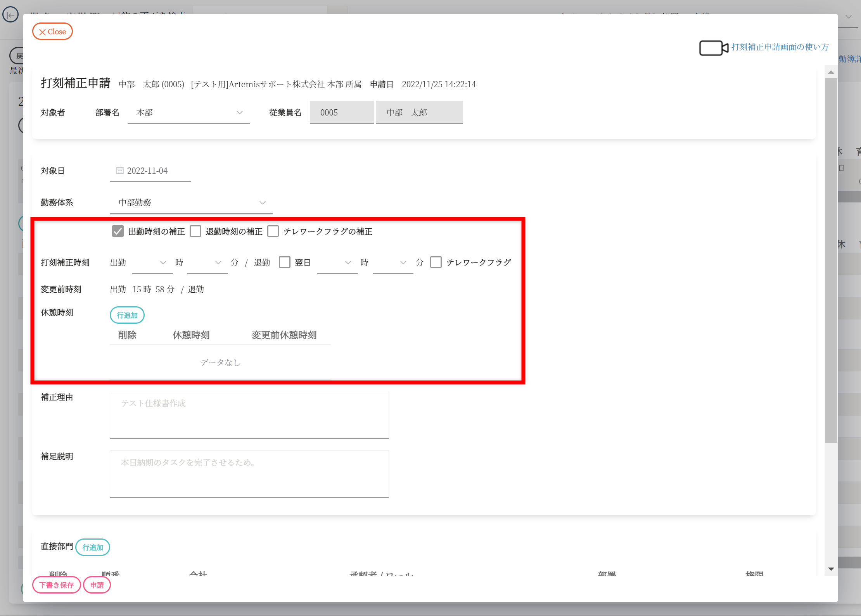861x616 pixels.
Task: Click 行追加 button under 休憩時刻
Action: coord(127,315)
